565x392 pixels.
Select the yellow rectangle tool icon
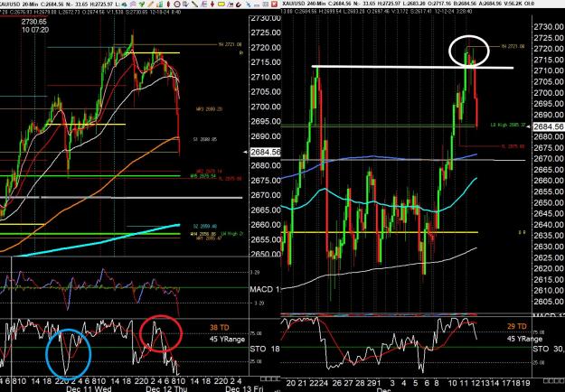[221, 5]
